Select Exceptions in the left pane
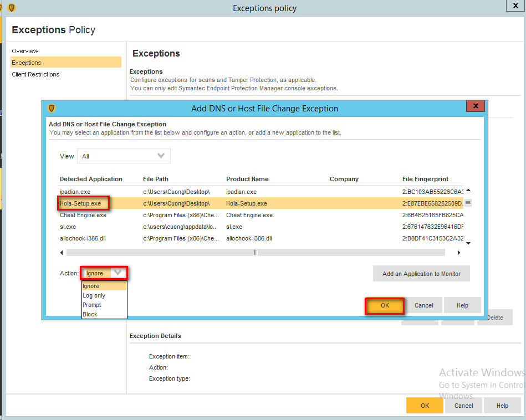The width and height of the screenshot is (526, 420). (x=66, y=63)
